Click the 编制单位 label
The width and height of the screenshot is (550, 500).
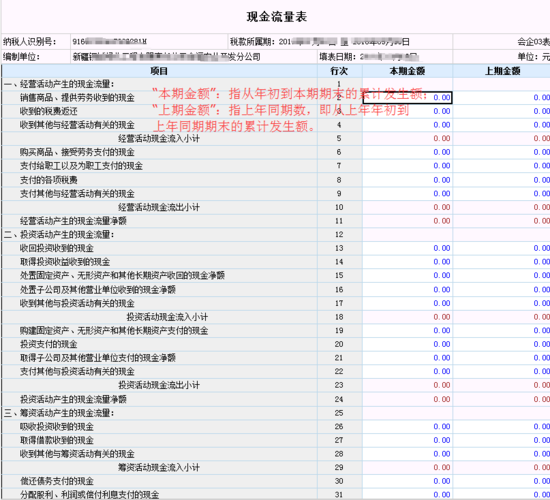coord(21,57)
